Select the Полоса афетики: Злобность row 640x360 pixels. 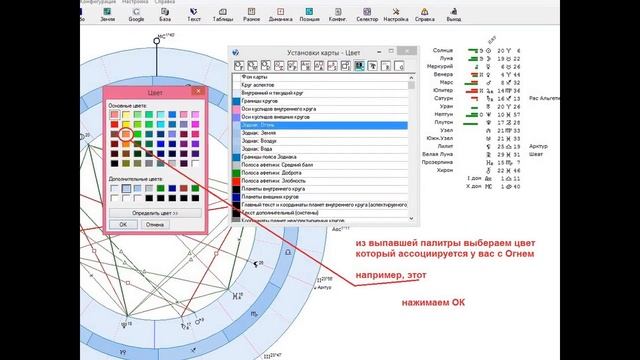coord(320,181)
